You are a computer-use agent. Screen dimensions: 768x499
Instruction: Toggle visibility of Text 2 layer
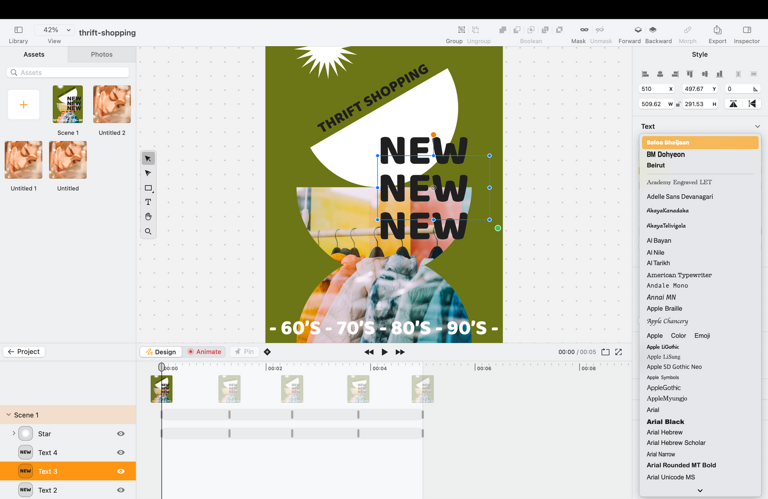[x=120, y=490]
